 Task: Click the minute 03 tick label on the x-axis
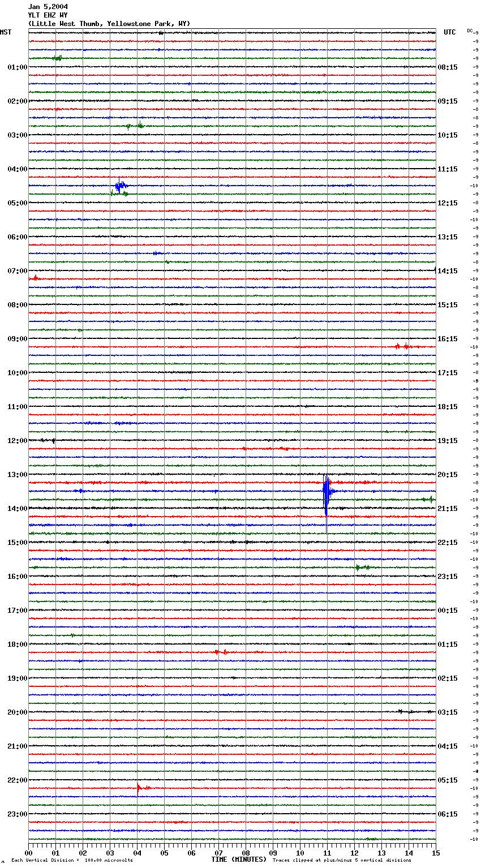(x=110, y=853)
